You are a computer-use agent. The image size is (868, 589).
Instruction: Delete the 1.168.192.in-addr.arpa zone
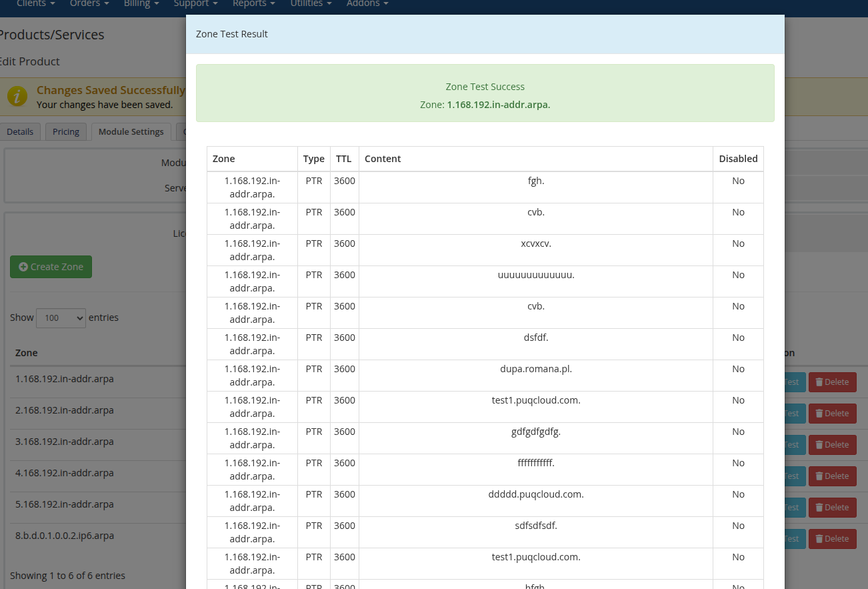tap(832, 382)
